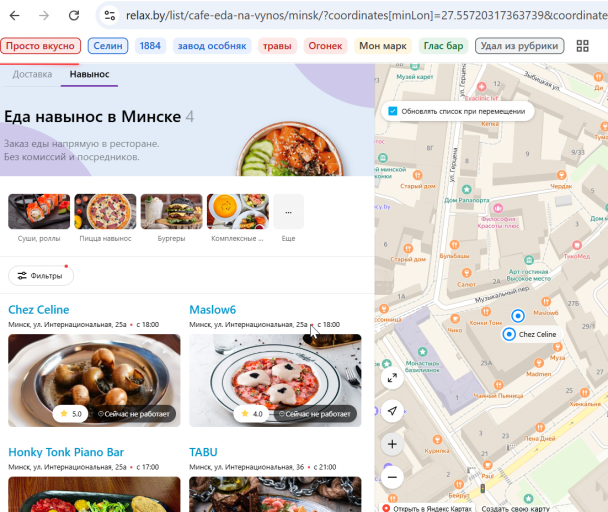
Task: Click the browser forward arrow
Action: (x=44, y=16)
